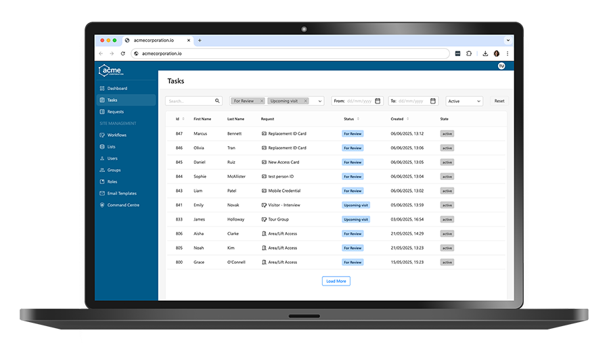609x364 pixels.
Task: Expand the status filter dropdown
Action: 319,101
